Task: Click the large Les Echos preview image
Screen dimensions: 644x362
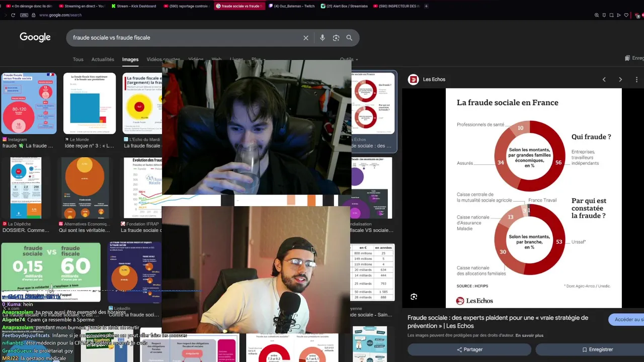Action: pos(534,198)
